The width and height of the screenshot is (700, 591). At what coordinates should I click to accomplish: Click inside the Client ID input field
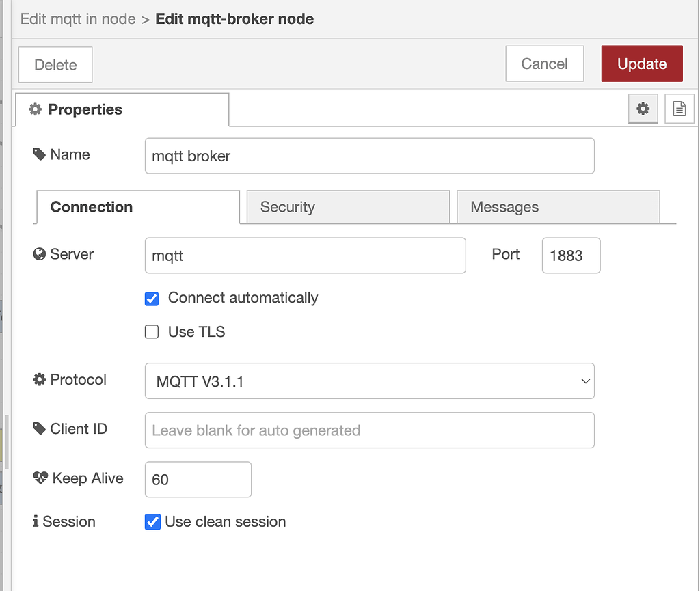pos(369,430)
